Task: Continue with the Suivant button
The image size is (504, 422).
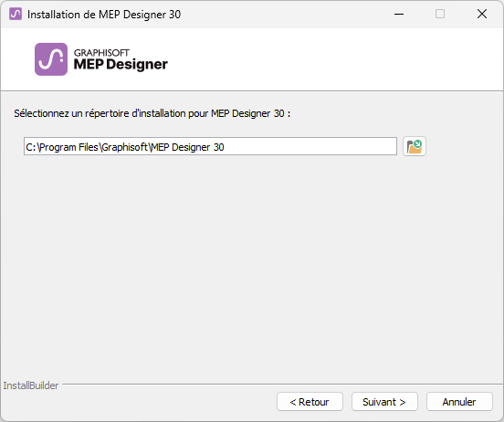Action: 384,401
